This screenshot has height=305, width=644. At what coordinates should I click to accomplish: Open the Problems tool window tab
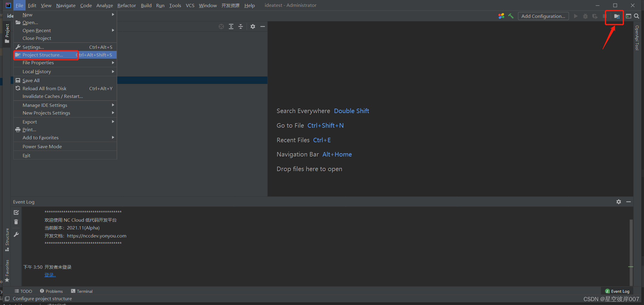[x=51, y=291]
